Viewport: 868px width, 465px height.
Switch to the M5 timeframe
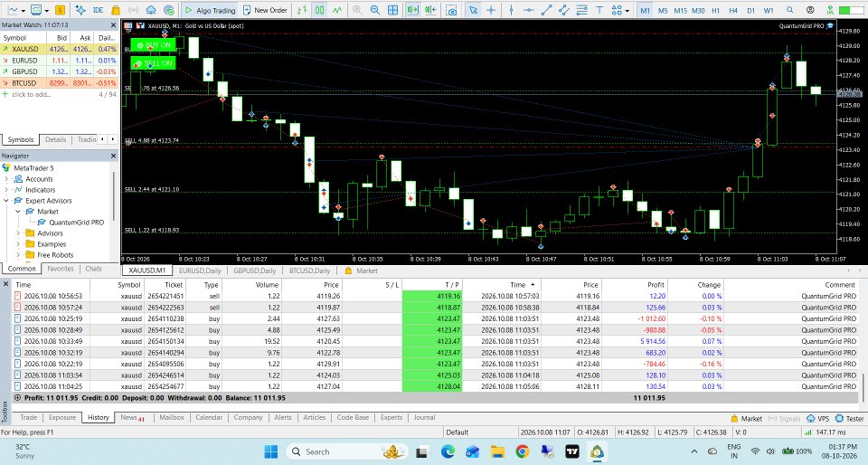(x=663, y=10)
